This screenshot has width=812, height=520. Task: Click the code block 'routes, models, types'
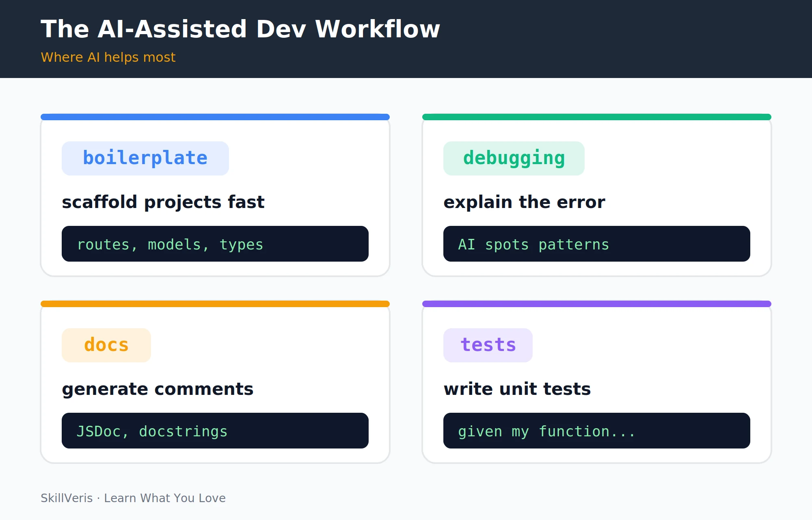click(x=215, y=244)
